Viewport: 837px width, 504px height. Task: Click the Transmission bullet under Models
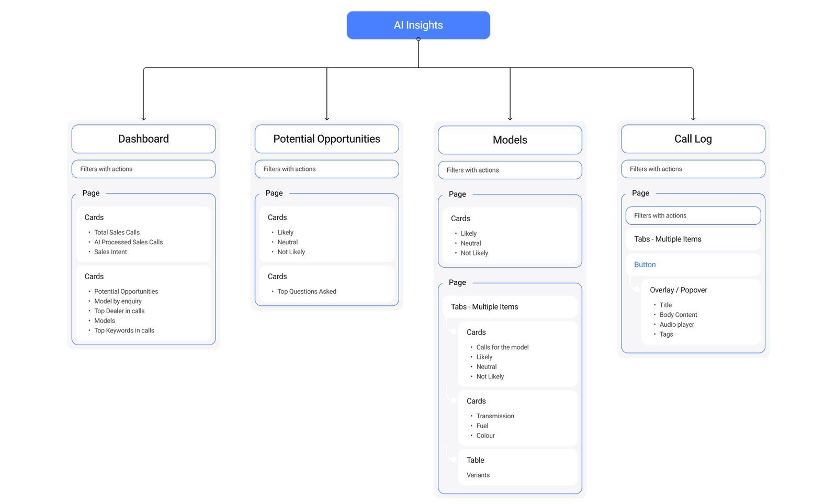[495, 416]
